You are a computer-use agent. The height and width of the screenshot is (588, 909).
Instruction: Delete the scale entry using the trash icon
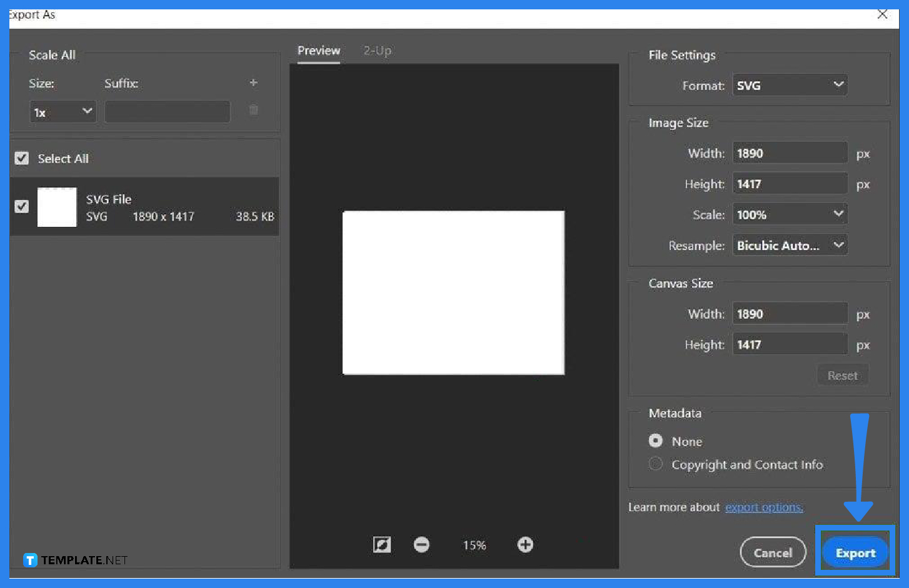[253, 110]
